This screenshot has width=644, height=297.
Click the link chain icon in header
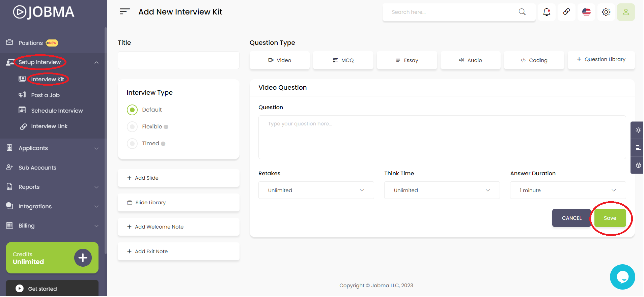pos(566,12)
